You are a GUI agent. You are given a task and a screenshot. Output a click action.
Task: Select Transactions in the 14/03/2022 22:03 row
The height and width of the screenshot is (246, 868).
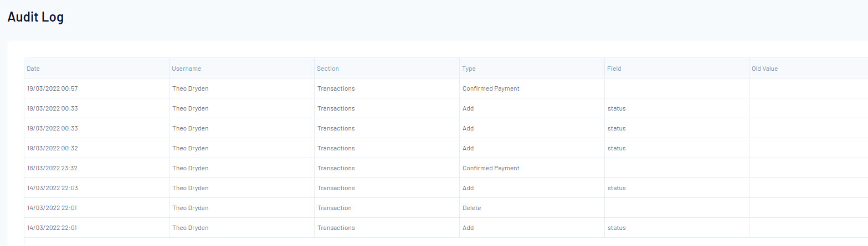(336, 188)
